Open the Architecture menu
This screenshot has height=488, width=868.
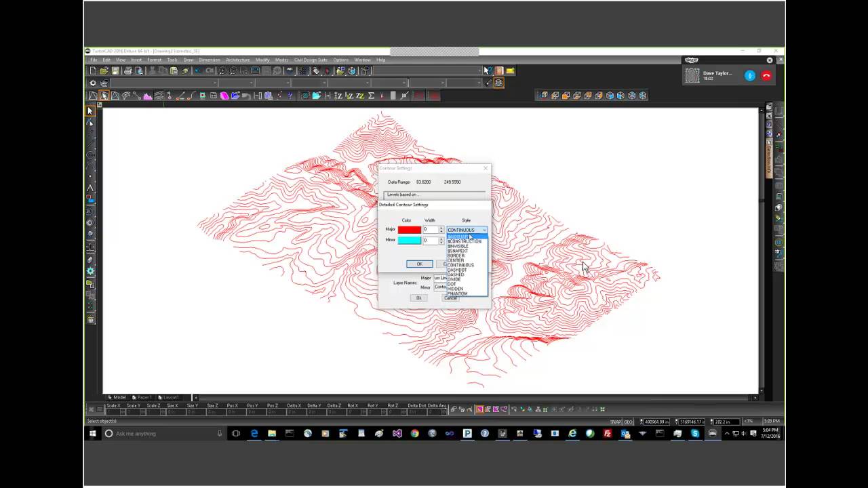click(237, 60)
